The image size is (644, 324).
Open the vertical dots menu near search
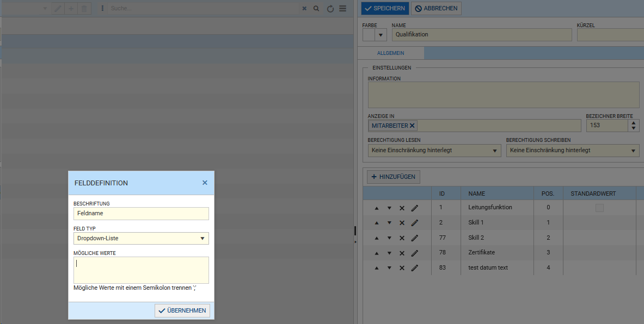[102, 9]
